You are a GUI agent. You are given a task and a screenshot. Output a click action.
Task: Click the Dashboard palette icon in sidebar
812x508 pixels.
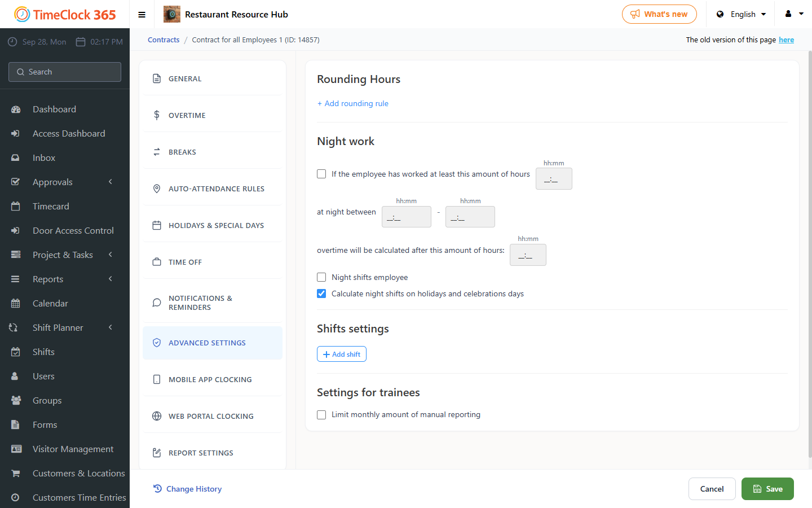point(16,110)
